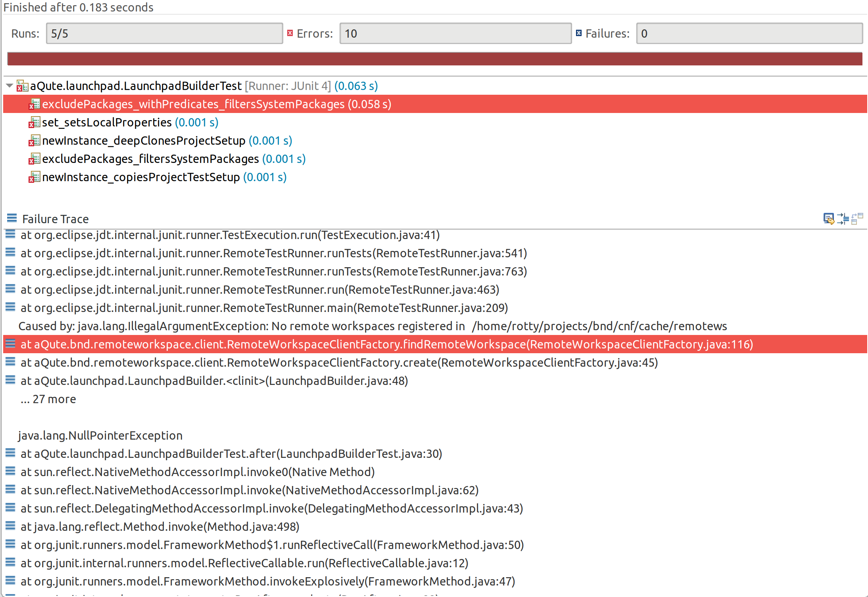
Task: Click stack frame icon beside RemoteTestRunner.main line
Action: tap(10, 307)
